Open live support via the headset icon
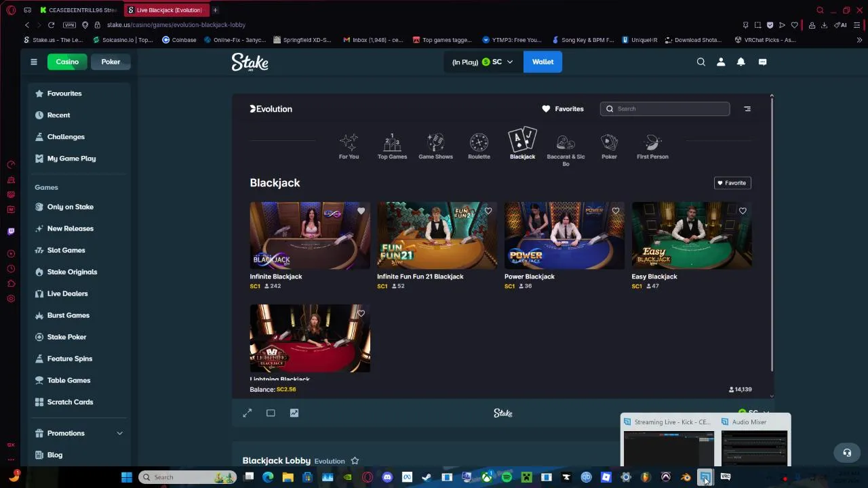 [x=847, y=452]
